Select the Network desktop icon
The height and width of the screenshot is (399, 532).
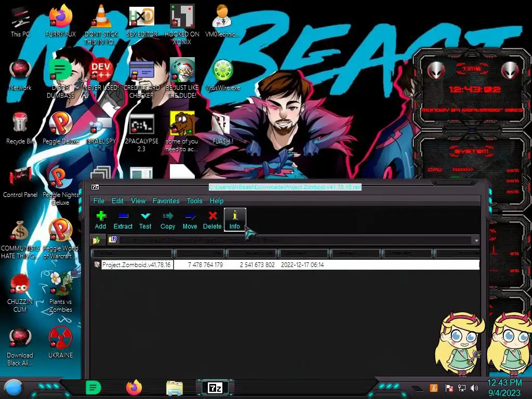(20, 75)
